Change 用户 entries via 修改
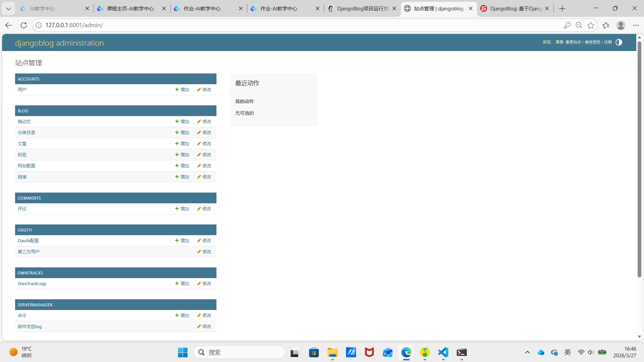 tap(204, 90)
